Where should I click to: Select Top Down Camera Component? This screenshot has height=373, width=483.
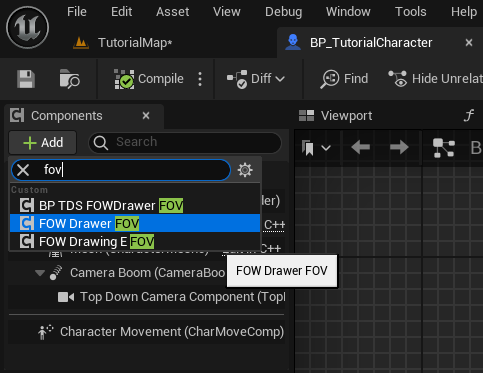[x=183, y=297]
